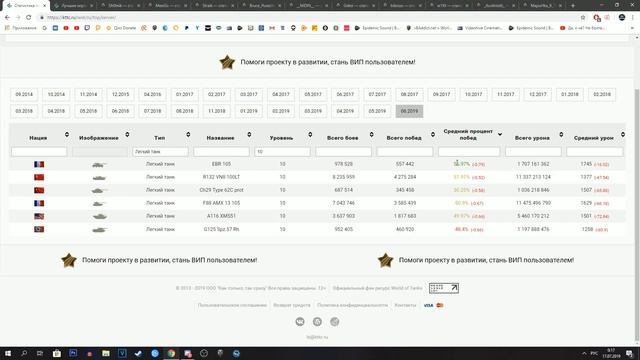
Task: Open the Windows notification center
Action: 630,353
